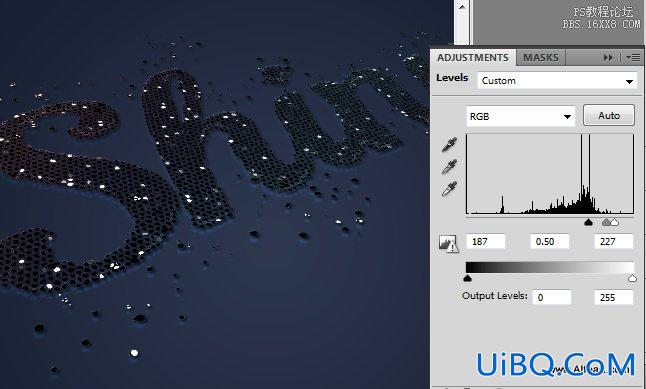Click the canvas scrollbar up arrow

coord(462,7)
